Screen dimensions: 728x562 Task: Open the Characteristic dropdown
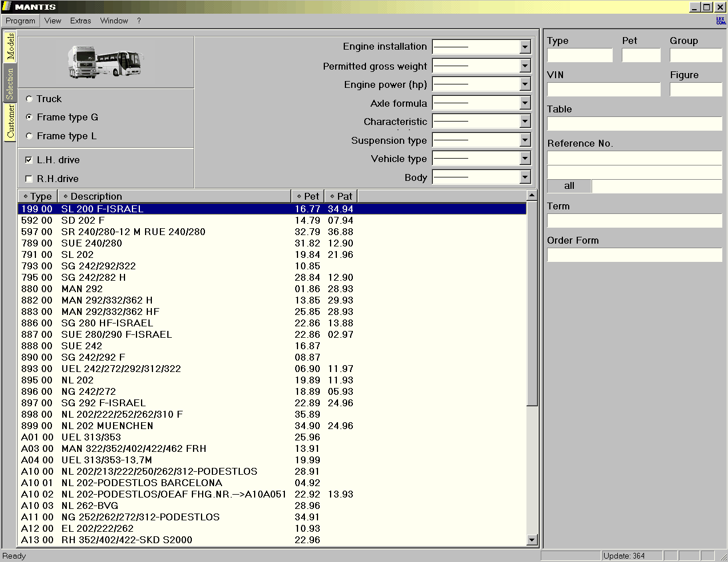tap(525, 122)
